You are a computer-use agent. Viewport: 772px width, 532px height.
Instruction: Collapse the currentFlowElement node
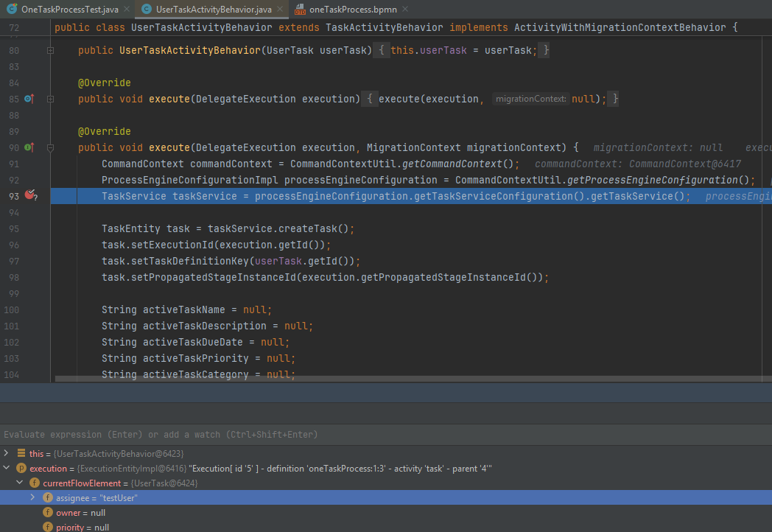tap(20, 483)
